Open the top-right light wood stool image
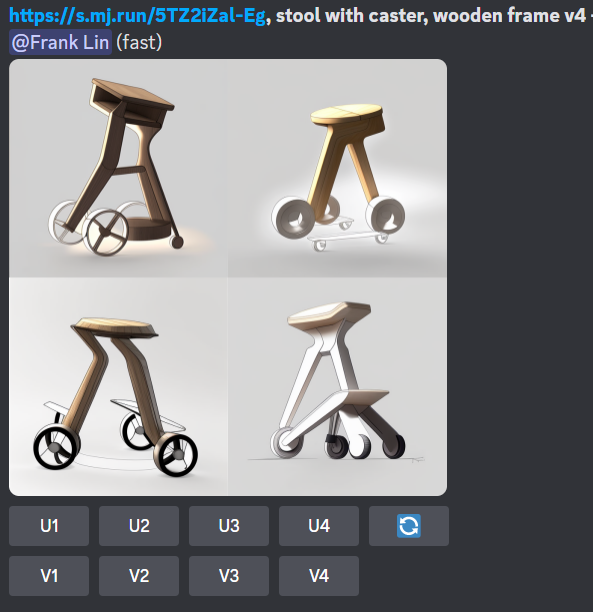The image size is (593, 612). pos(338,168)
